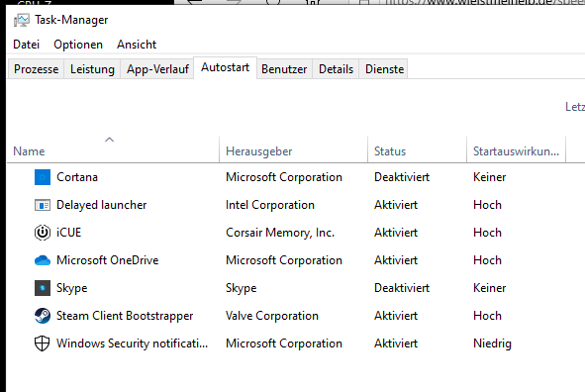This screenshot has height=392, width=585.
Task: Click Aktiviert status in iCUE row
Action: click(396, 233)
